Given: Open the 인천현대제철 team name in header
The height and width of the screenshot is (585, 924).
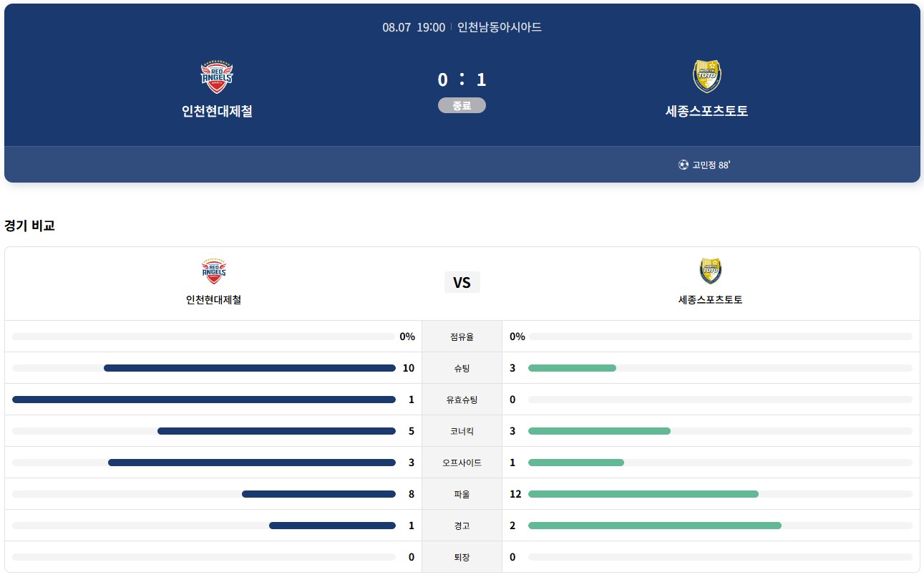Looking at the screenshot, I should [x=217, y=111].
